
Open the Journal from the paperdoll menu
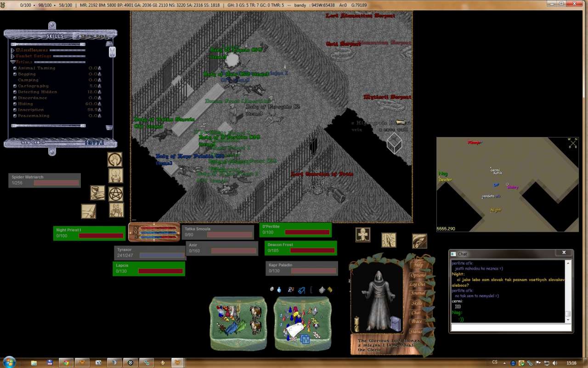[418, 293]
